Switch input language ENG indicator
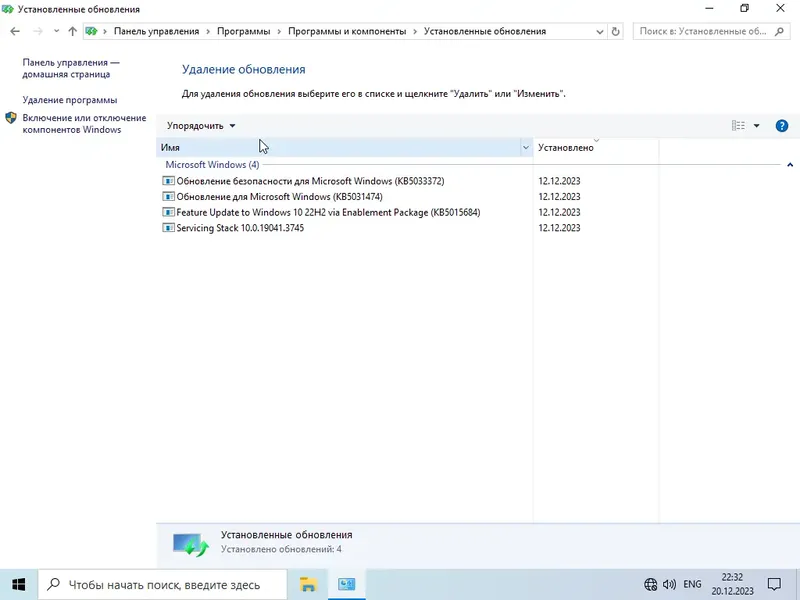 click(x=692, y=584)
